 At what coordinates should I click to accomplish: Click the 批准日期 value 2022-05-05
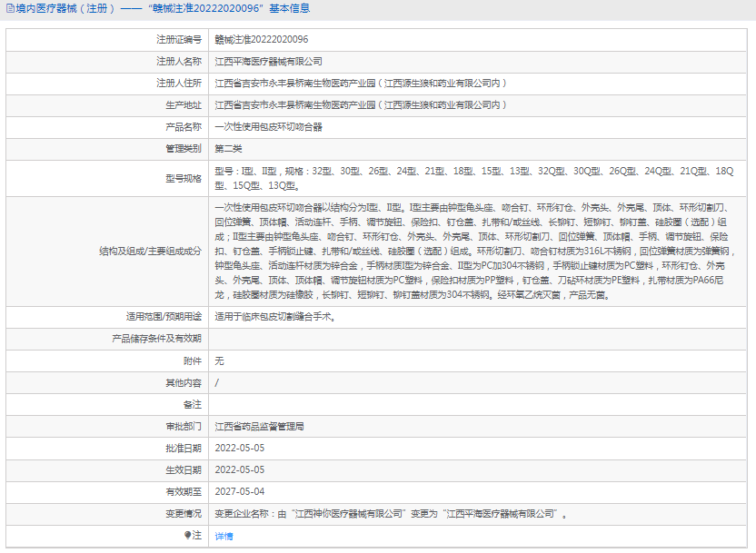(x=240, y=448)
